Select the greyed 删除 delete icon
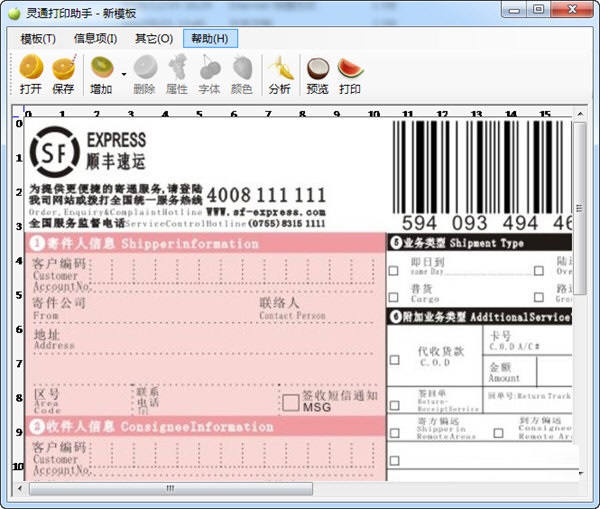 [x=145, y=74]
